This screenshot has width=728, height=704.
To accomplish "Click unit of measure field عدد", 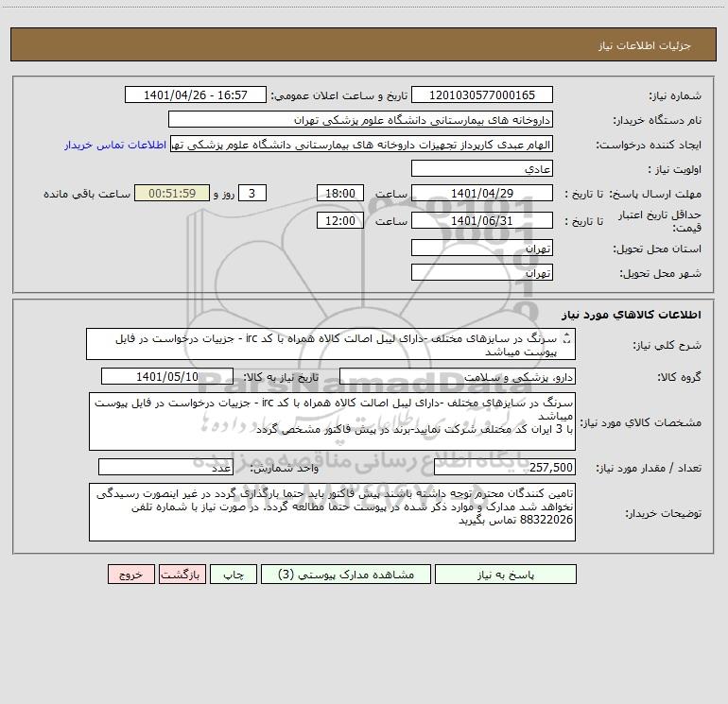I will pos(165,467).
